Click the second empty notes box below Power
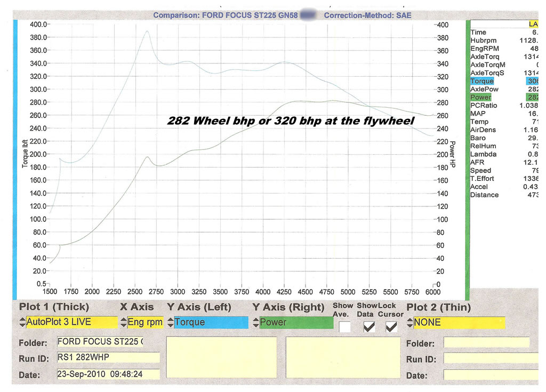The height and width of the screenshot is (392, 546). pos(343,357)
